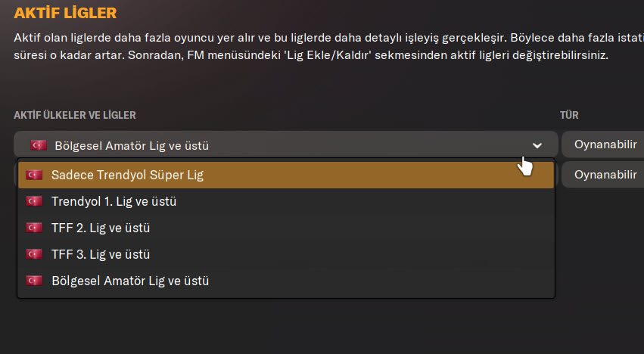Image resolution: width=644 pixels, height=354 pixels.
Task: Click the AKTİF ÜLKELER VE LİGLER column header
Action: coord(74,115)
